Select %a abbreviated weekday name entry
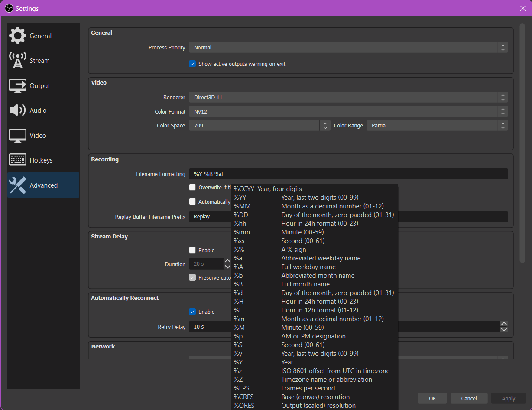This screenshot has height=410, width=532. click(315, 258)
